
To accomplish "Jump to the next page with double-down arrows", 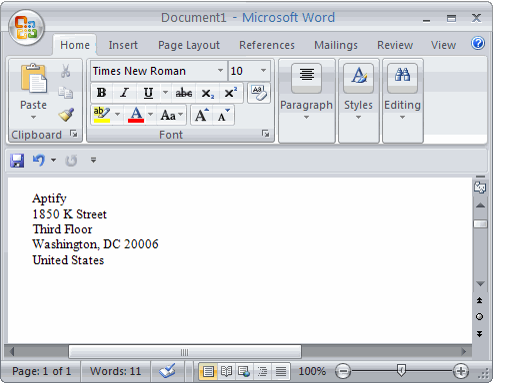I will (x=480, y=333).
